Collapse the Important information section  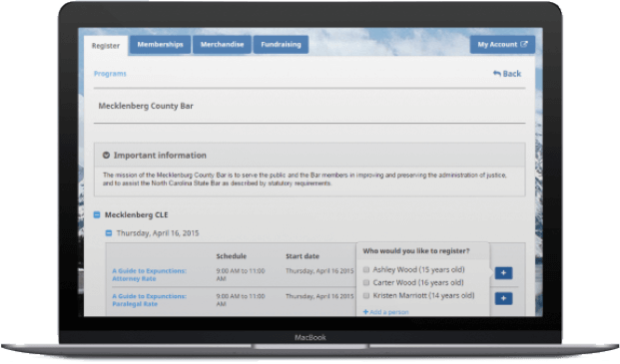tap(106, 156)
